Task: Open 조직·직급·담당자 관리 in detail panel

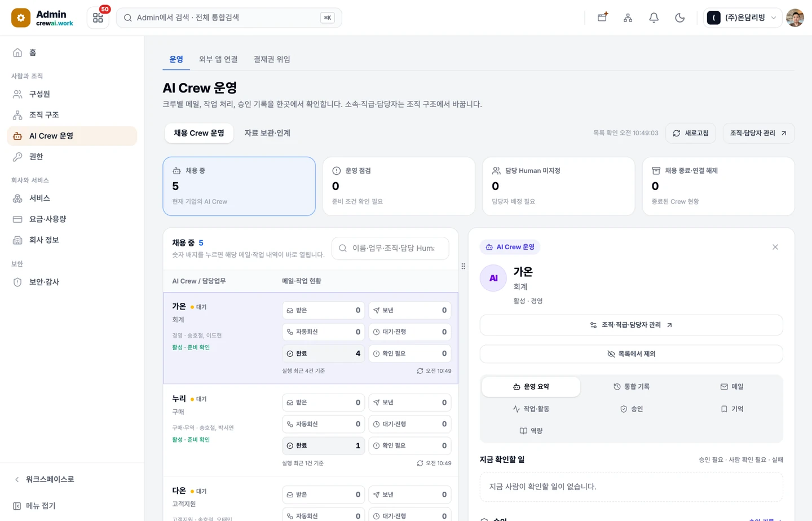Action: (x=631, y=325)
